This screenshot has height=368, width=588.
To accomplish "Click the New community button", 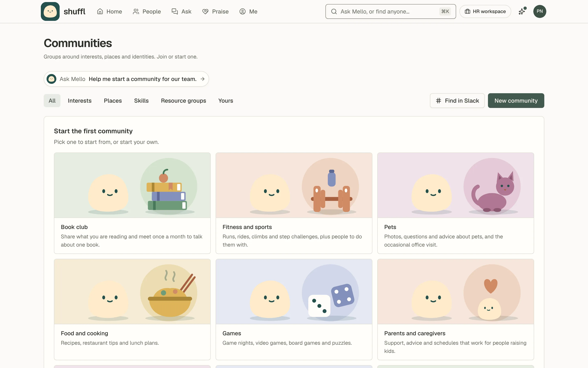I will click(516, 101).
